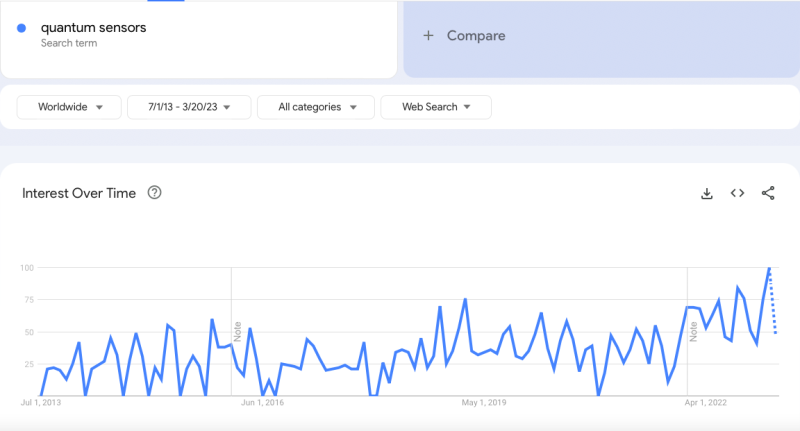Edit the quantum sensors search term
The width and height of the screenshot is (800, 431).
(93, 28)
